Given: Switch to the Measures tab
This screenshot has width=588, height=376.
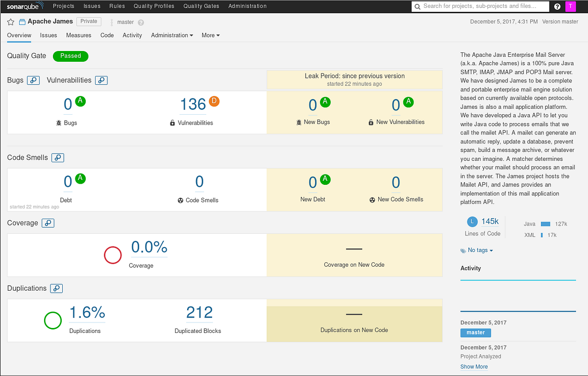Looking at the screenshot, I should coord(78,35).
